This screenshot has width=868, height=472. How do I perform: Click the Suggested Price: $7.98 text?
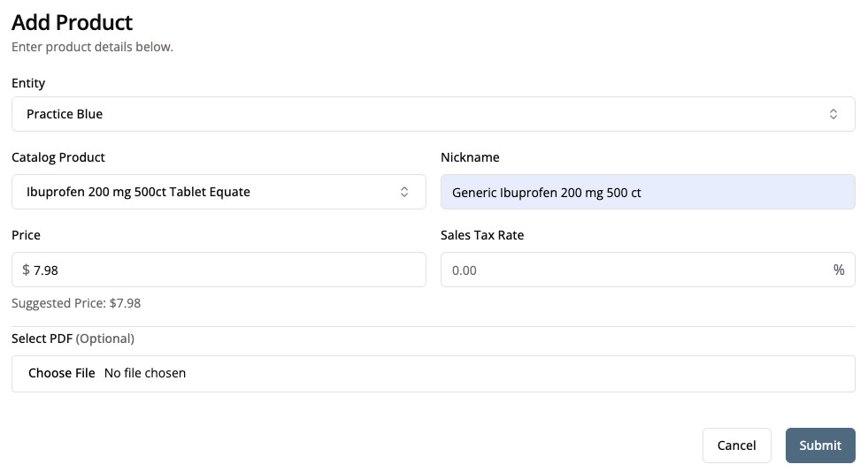point(76,303)
